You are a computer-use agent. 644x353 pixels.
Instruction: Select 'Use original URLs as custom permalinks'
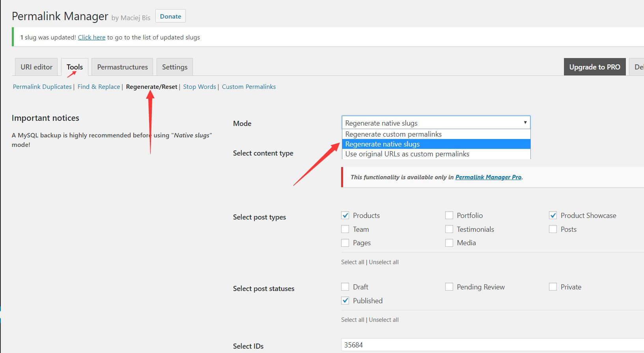coord(407,154)
